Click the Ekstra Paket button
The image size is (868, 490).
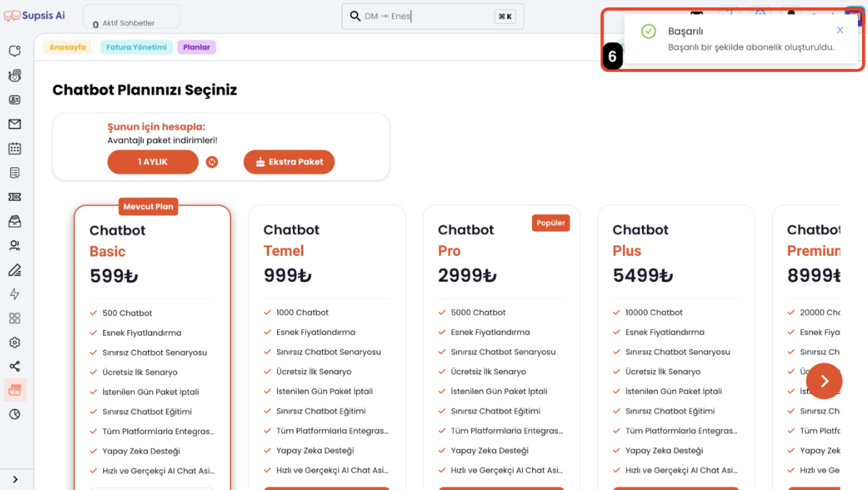pos(289,162)
